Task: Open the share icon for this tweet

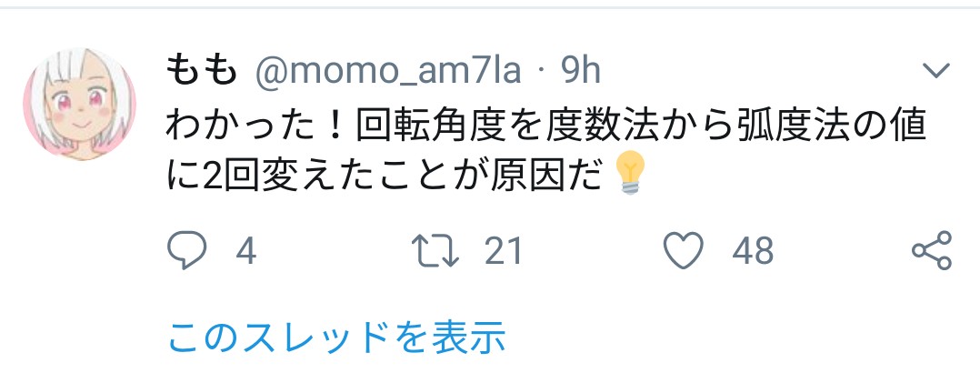Action: (x=932, y=250)
